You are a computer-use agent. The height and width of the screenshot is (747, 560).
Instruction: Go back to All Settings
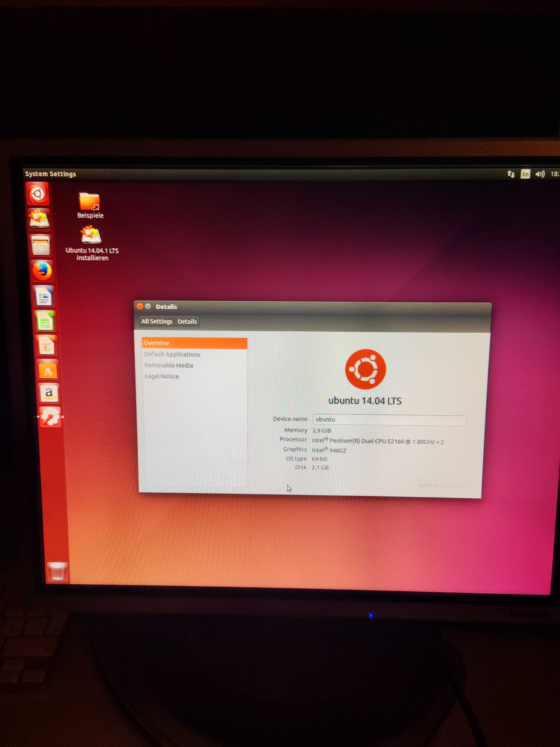click(x=157, y=322)
